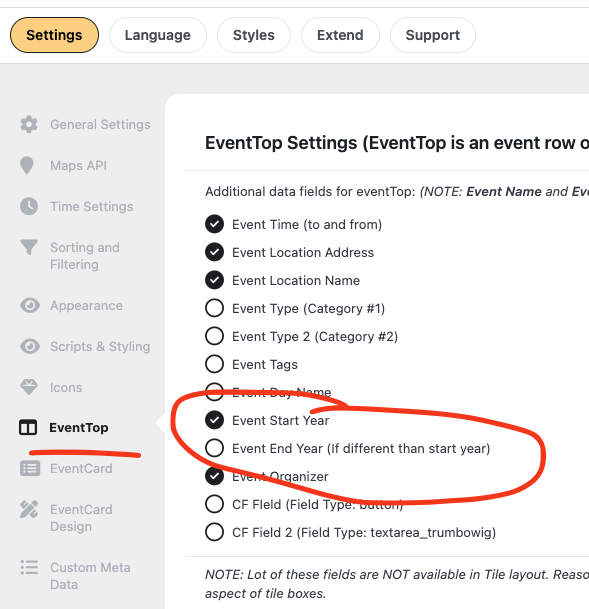Viewport: 589px width, 609px height.
Task: Open the Extend tab
Action: 340,35
